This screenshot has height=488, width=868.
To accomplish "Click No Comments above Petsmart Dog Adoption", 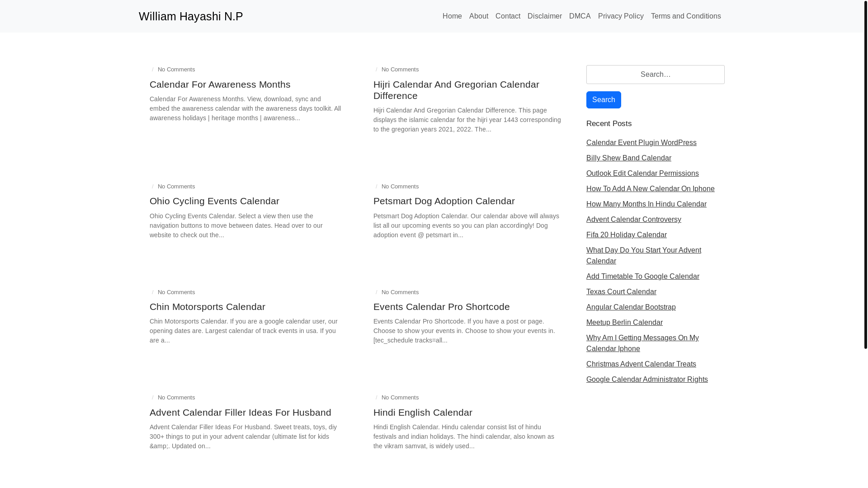I will coord(400,187).
